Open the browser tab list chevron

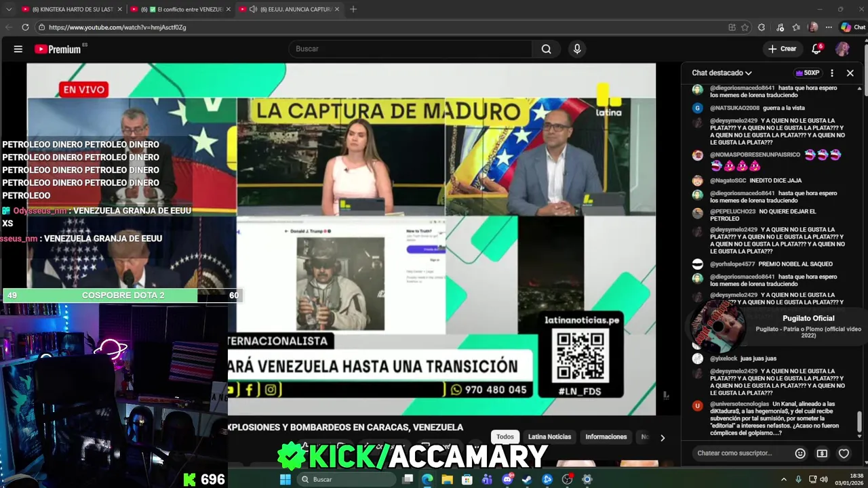9,9
